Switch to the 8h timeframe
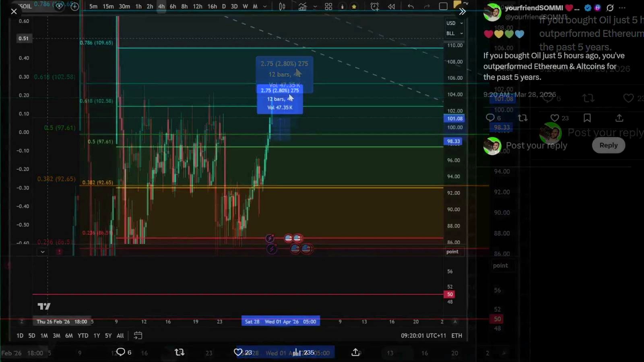Image resolution: width=644 pixels, height=362 pixels. (184, 6)
